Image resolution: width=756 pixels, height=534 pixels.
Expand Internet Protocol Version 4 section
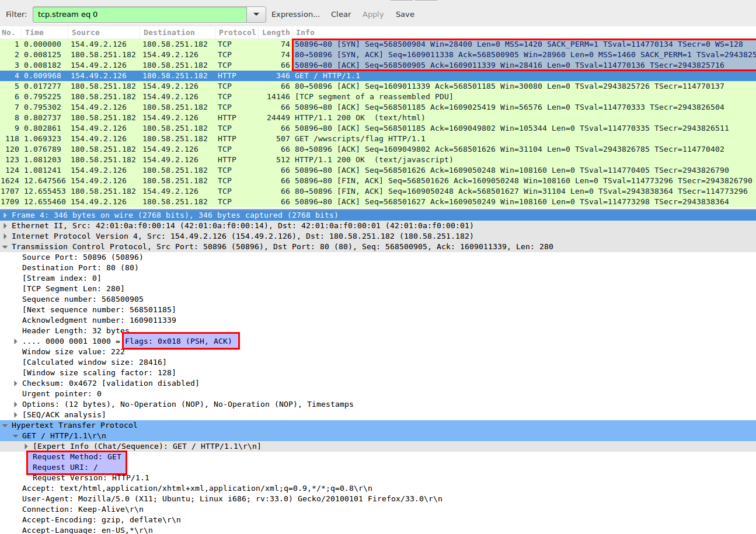(5, 236)
